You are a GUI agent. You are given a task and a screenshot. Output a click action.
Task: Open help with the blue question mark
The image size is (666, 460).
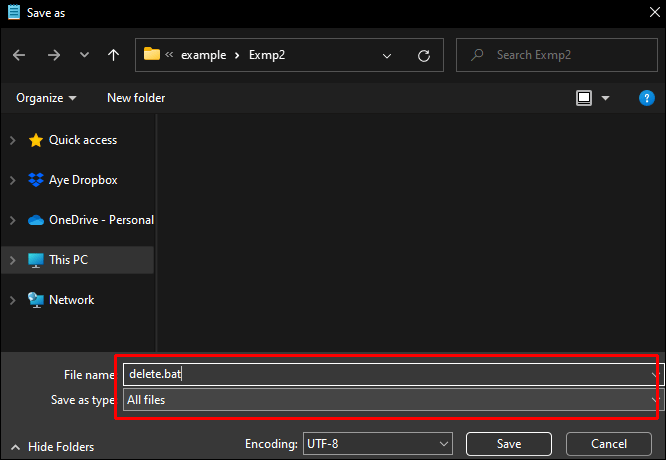[x=646, y=98]
